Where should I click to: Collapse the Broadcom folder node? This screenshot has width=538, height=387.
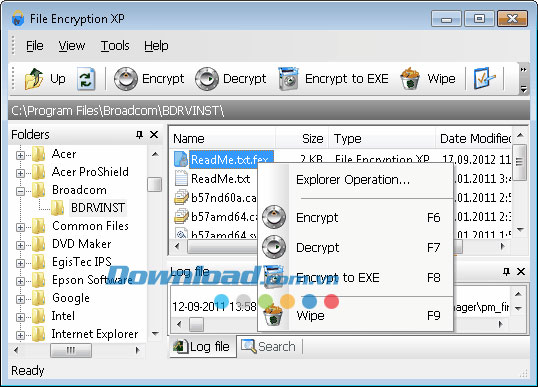[20, 191]
